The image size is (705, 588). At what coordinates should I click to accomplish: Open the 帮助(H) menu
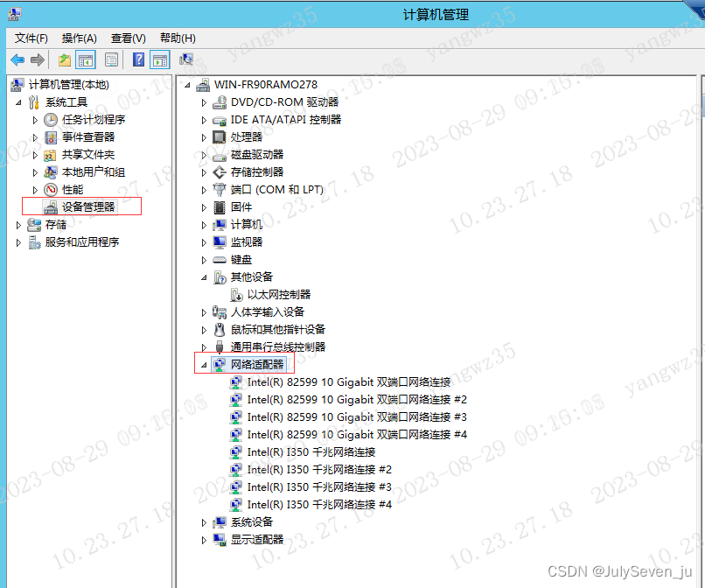[178, 38]
